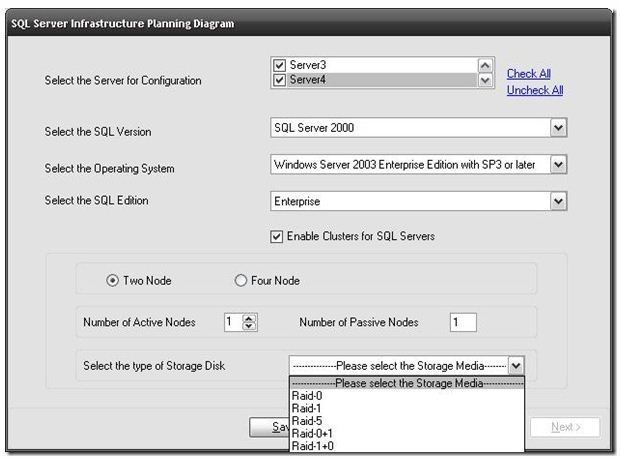Click the Next button

(565, 427)
